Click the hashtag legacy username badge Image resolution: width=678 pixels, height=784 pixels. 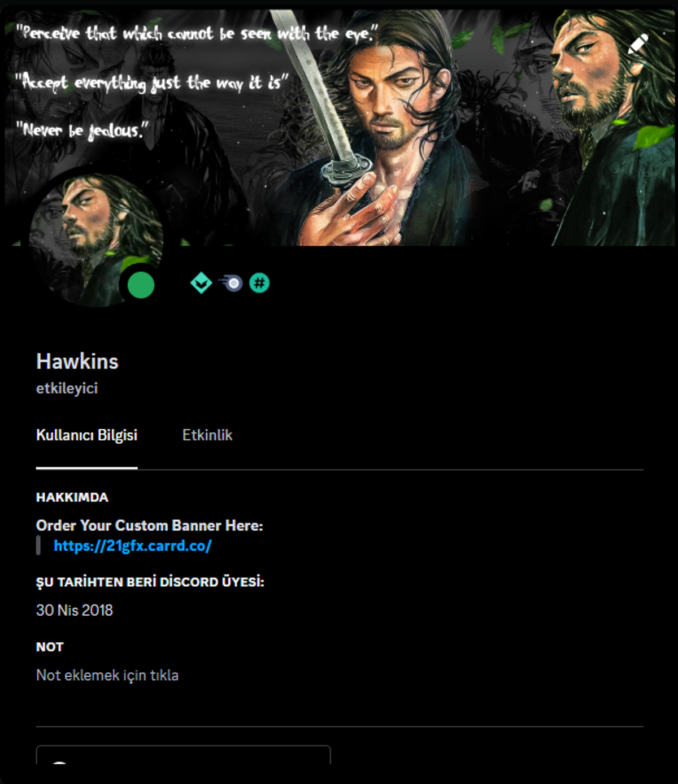pyautogui.click(x=259, y=283)
